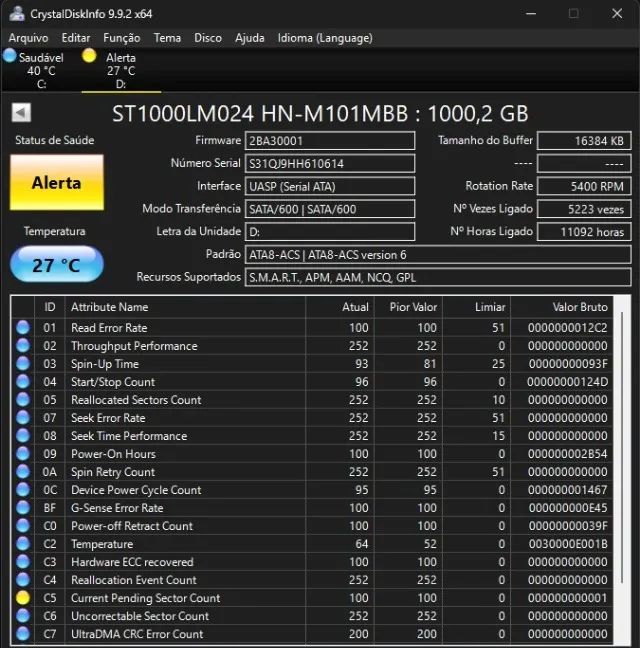Open the Idioma (Language) menu
Image resolution: width=640 pixels, height=648 pixels.
(x=325, y=38)
